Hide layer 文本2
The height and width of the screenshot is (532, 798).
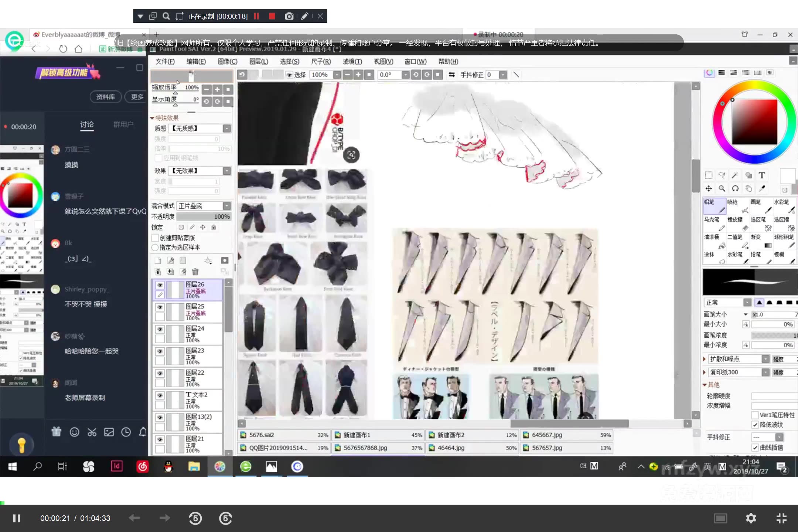(160, 396)
